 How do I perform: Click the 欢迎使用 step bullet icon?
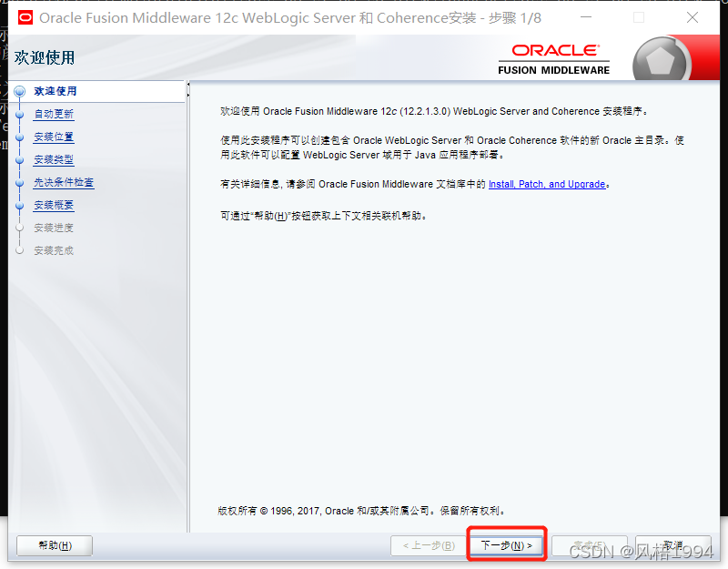19,91
